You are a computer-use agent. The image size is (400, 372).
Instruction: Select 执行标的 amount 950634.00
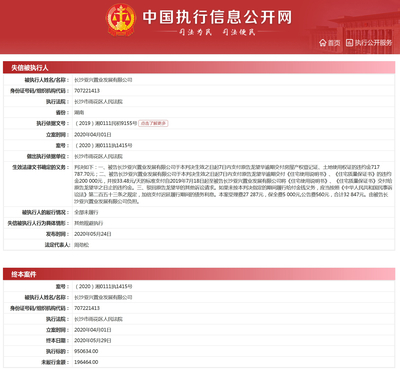tap(86, 351)
